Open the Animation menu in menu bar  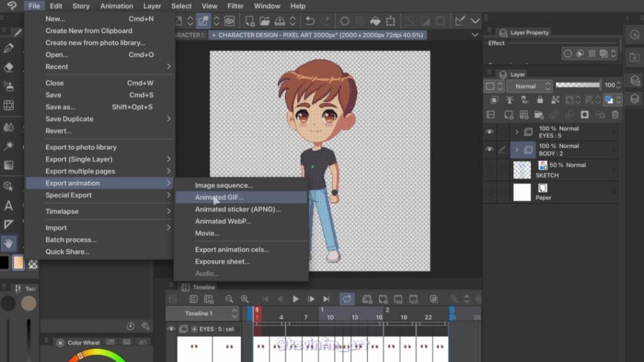[116, 6]
